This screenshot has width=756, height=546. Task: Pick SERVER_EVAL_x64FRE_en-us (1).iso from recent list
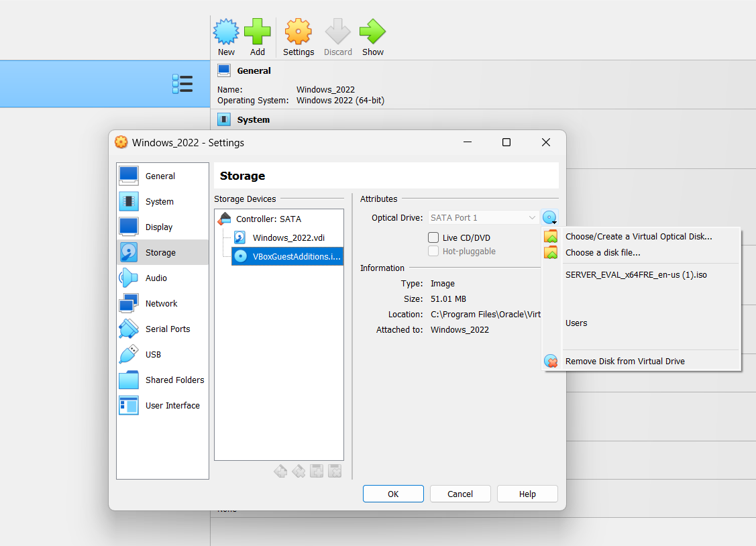pyautogui.click(x=642, y=275)
